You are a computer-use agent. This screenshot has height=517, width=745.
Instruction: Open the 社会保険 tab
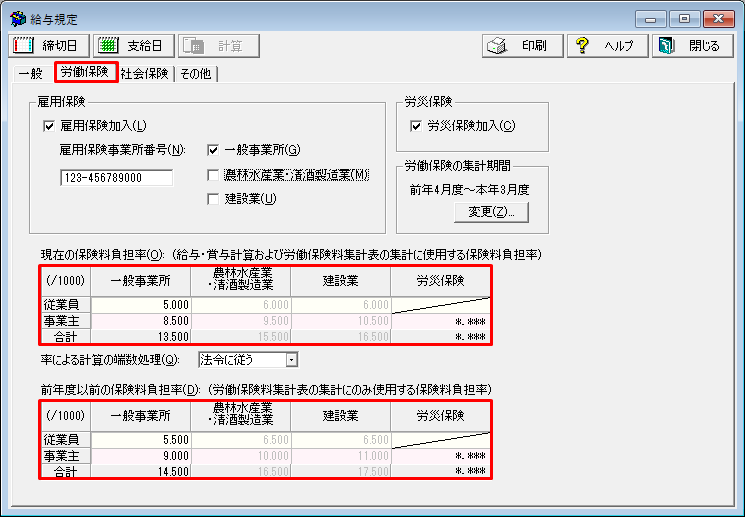145,73
